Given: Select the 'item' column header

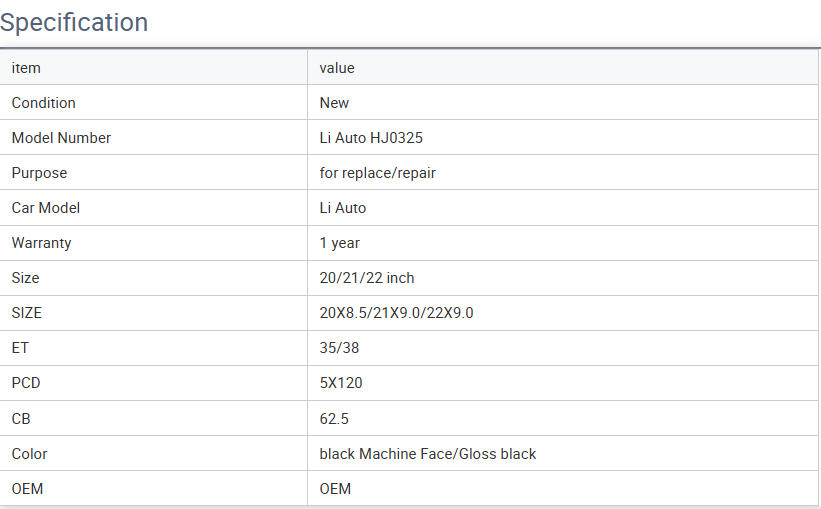Looking at the screenshot, I should coord(26,68).
